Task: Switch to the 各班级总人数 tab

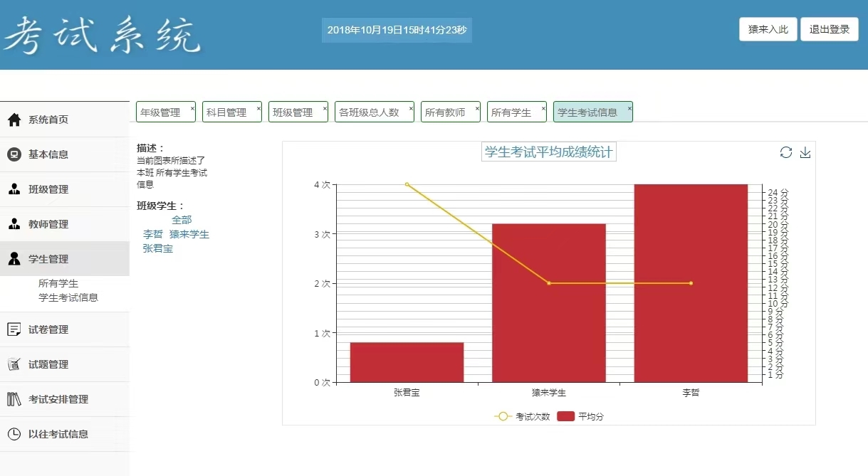Action: click(370, 111)
